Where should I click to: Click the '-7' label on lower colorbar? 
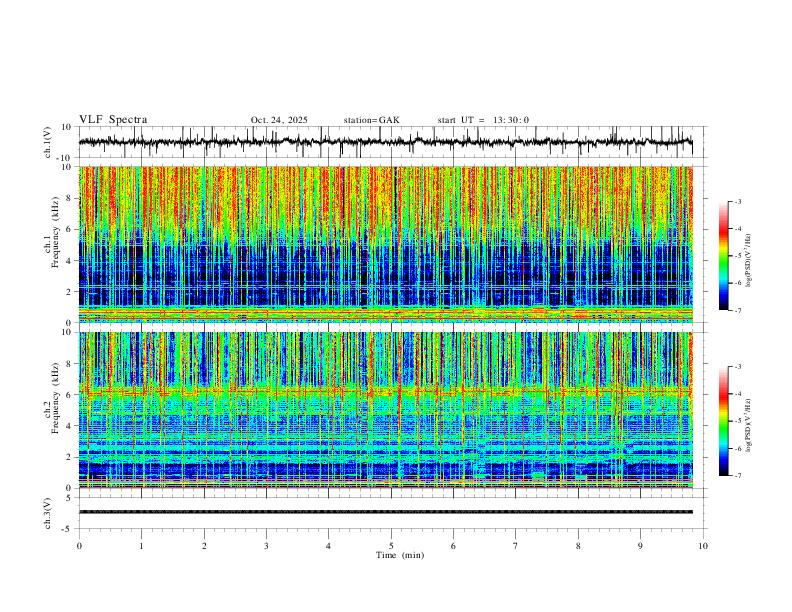click(x=738, y=476)
